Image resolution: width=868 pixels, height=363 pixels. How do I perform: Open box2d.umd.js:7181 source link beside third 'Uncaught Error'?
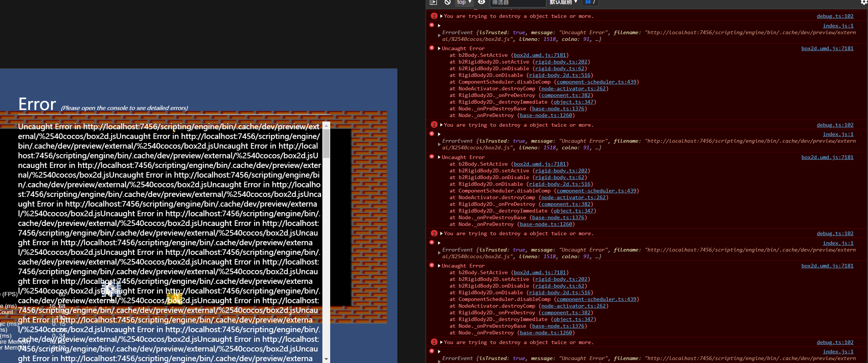828,266
